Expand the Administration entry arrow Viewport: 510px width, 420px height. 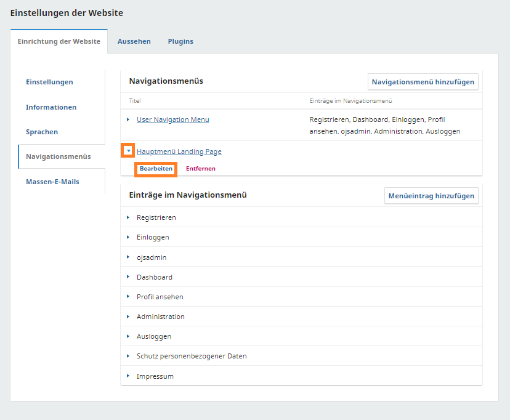(x=128, y=316)
